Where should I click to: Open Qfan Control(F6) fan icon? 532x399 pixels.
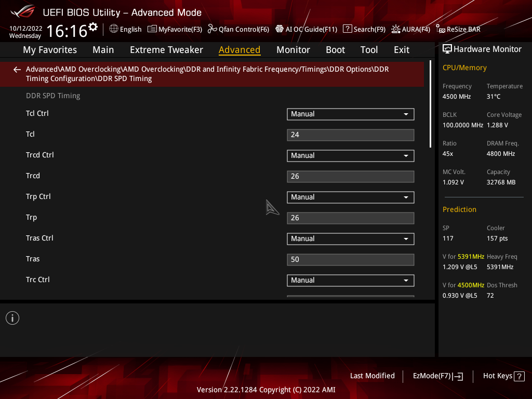click(212, 29)
